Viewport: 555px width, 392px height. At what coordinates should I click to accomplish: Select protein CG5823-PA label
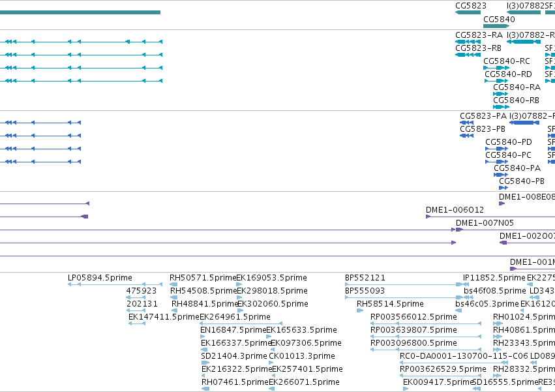coord(483,116)
